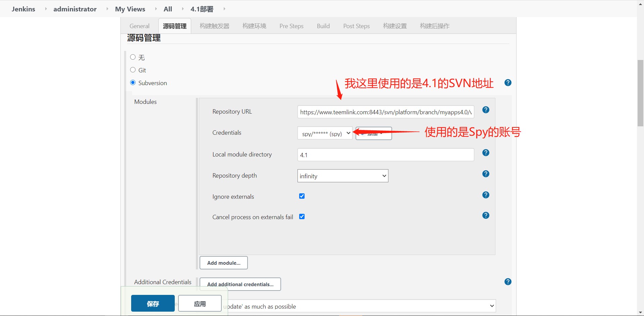The height and width of the screenshot is (316, 644).
Task: Switch to the General tab
Action: click(139, 26)
